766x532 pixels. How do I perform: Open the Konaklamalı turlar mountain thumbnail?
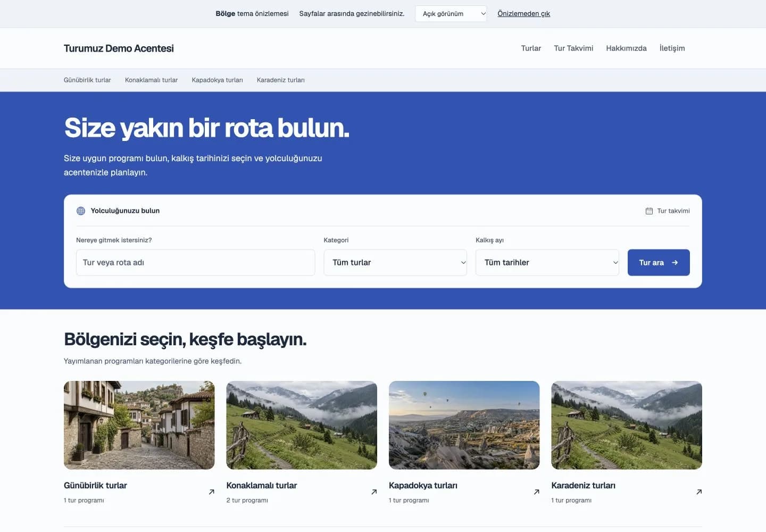point(302,425)
